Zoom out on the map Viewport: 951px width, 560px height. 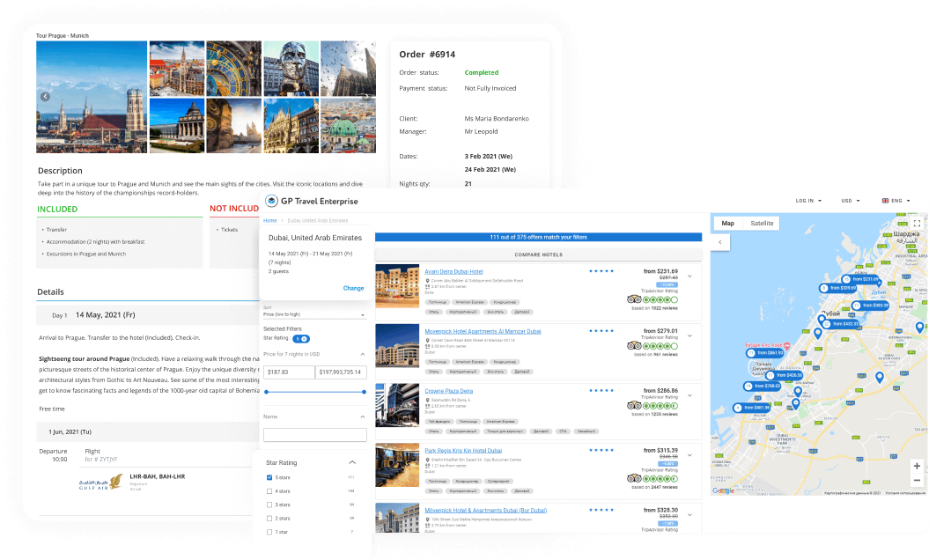click(x=917, y=481)
